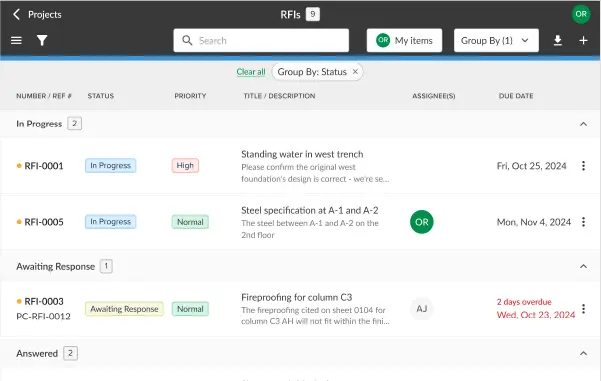Viewport: 601px width, 381px height.
Task: Open title Steel specification at A-1 and A-2
Action: 310,210
